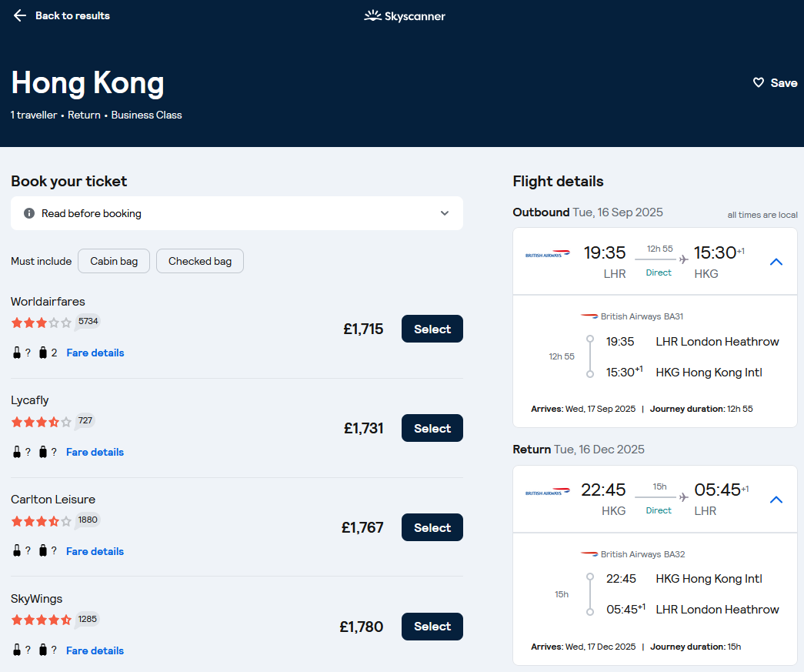Collapse the Outbound flight details
Viewport: 804px width, 672px height.
coord(776,261)
